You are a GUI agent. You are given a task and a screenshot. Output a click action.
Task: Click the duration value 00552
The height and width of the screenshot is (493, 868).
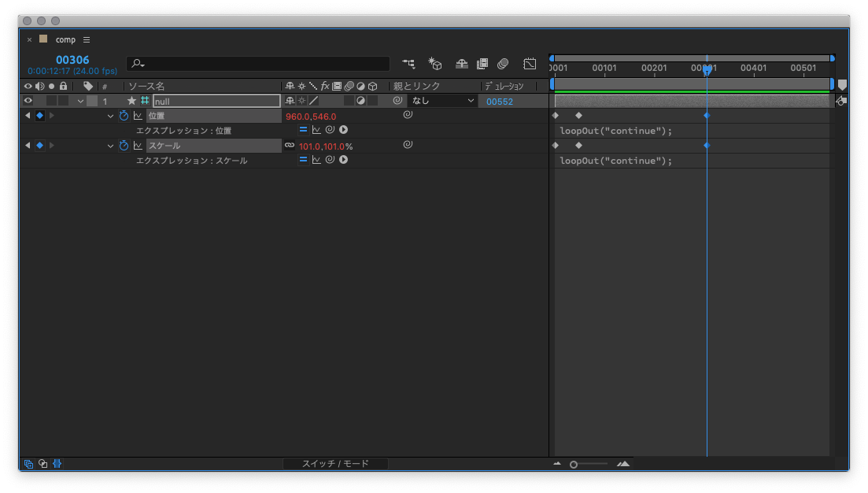(x=500, y=102)
